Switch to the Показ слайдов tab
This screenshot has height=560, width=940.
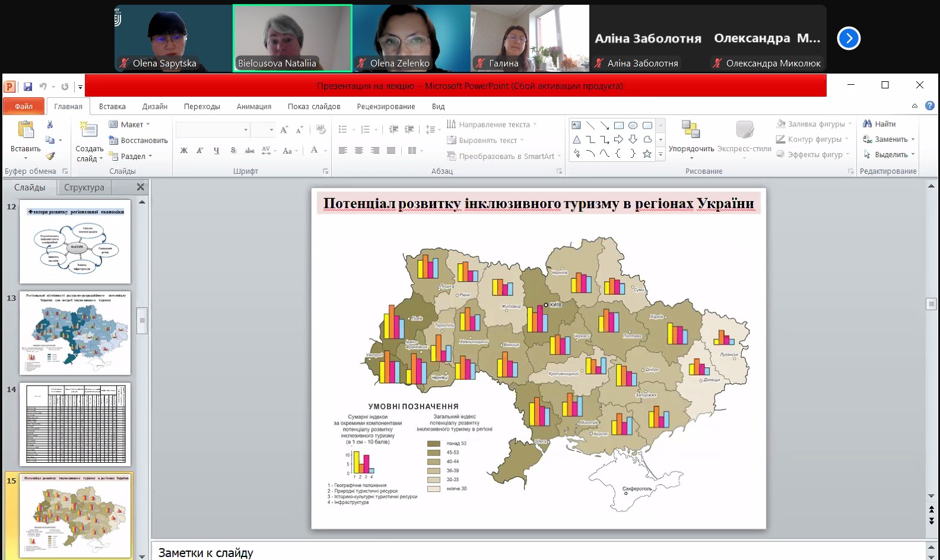314,107
